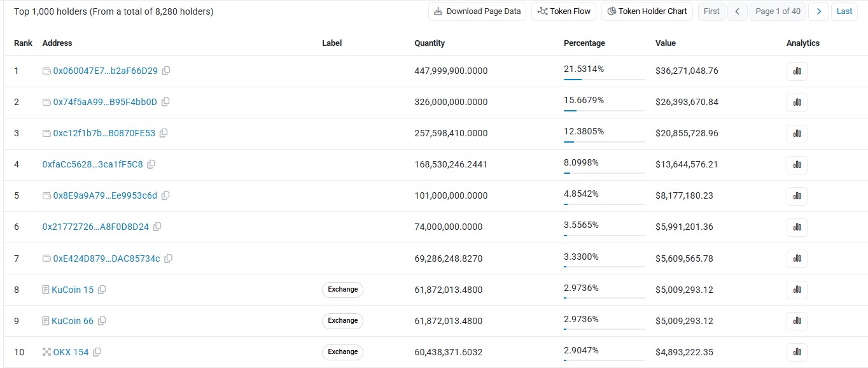The height and width of the screenshot is (368, 868).
Task: Open analytics for KuCoin 66 row
Action: point(797,321)
